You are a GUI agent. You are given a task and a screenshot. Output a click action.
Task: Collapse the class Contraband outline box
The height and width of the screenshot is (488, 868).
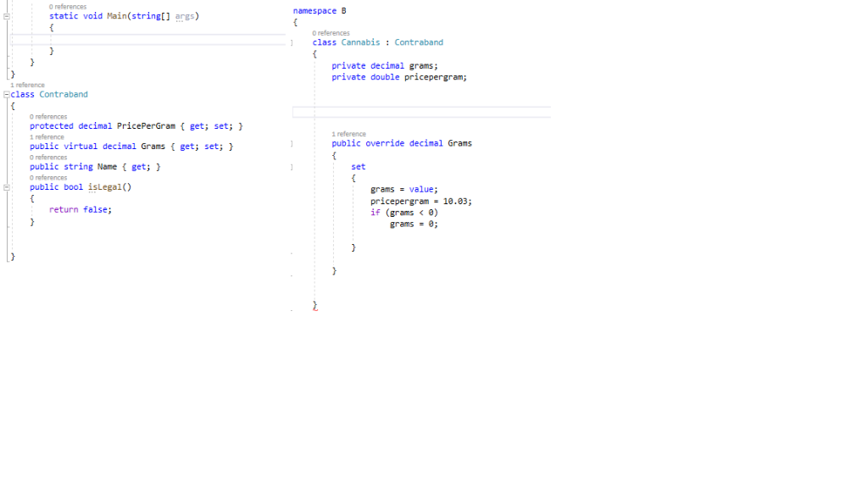[7, 95]
